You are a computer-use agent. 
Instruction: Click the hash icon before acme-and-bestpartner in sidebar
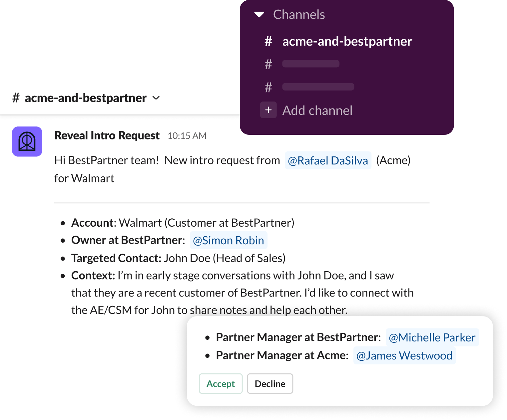coord(268,41)
